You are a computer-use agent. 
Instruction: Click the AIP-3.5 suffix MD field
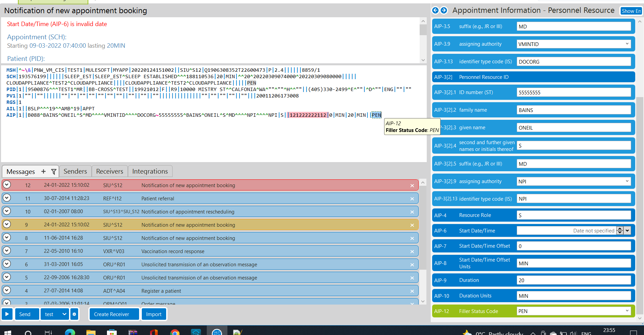coord(574,26)
